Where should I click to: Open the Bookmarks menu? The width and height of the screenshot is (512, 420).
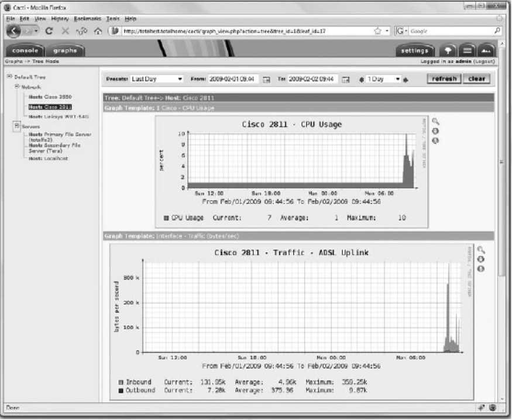point(88,19)
